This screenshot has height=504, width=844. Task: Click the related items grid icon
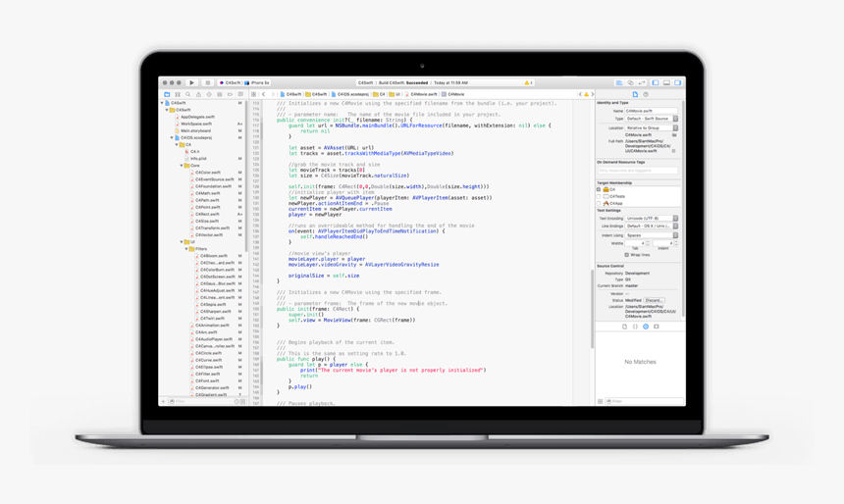click(x=253, y=94)
